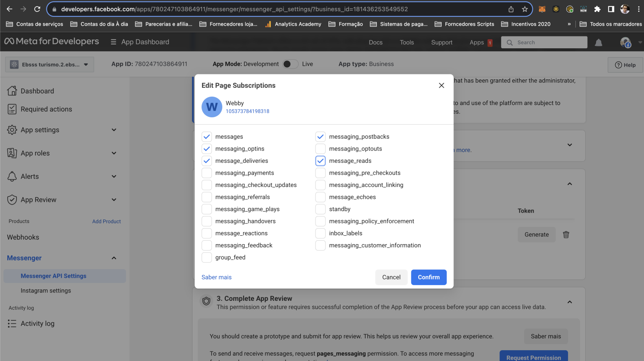This screenshot has height=361, width=644.
Task: Open Docs in top navigation
Action: pos(376,43)
